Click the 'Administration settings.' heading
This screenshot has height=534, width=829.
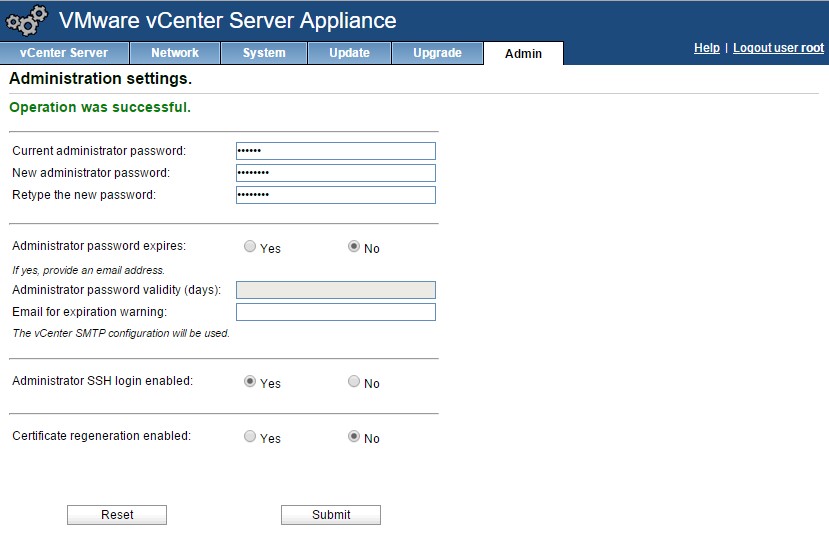(x=100, y=79)
